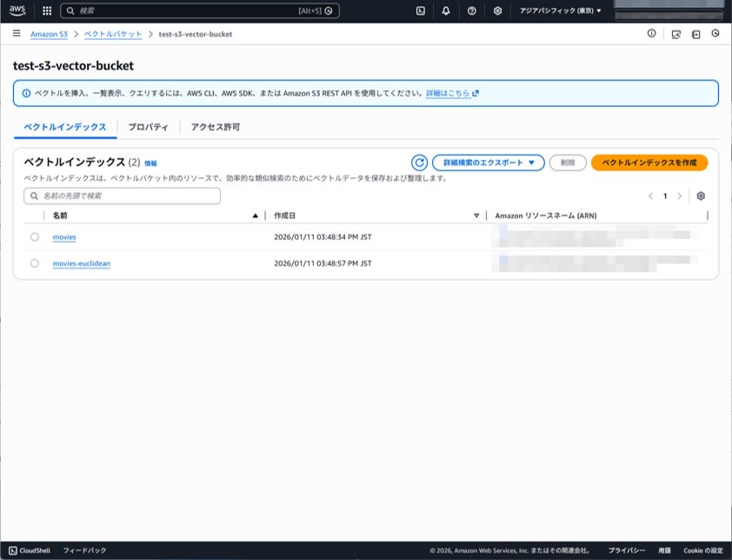The image size is (732, 560).
Task: Open the info panel icon in breadcrumb bar
Action: coord(651,33)
